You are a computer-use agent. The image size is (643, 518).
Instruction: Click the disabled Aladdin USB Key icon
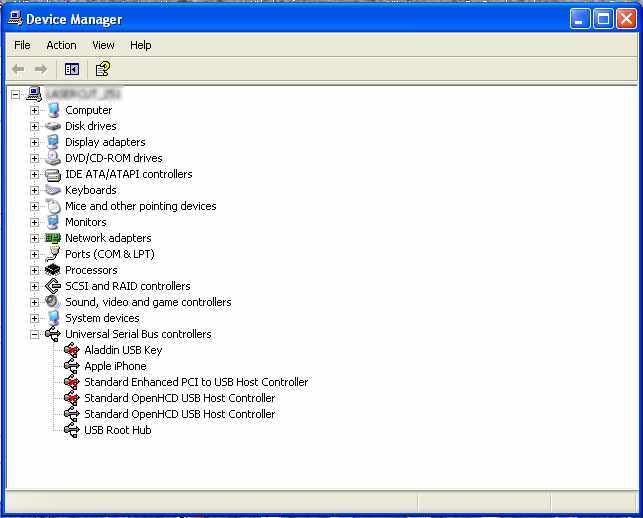pyautogui.click(x=72, y=350)
